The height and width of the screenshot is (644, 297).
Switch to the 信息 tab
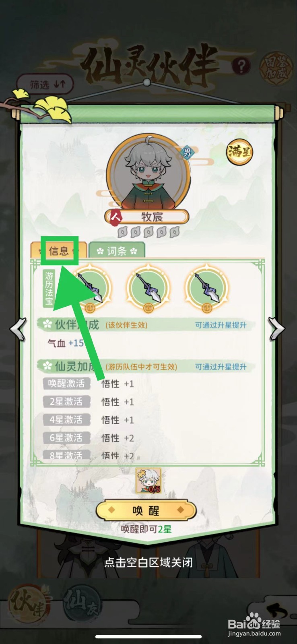[x=59, y=251]
